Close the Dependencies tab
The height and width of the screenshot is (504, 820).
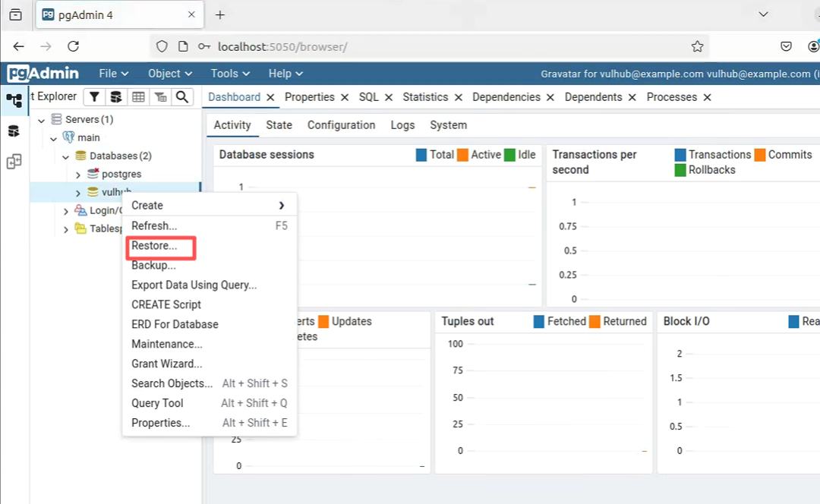click(x=550, y=97)
